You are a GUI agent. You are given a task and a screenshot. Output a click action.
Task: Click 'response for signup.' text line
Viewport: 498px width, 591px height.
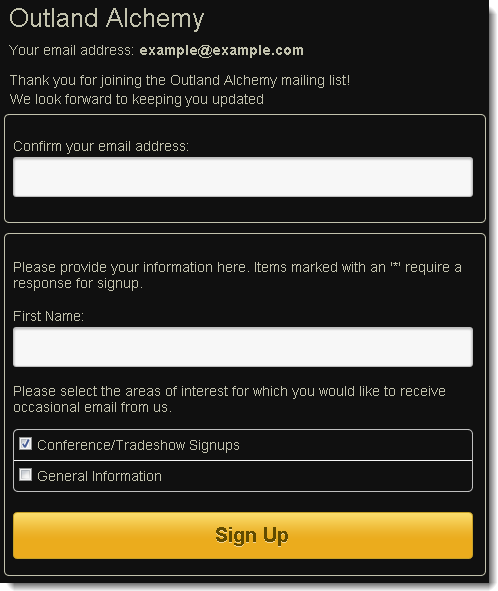point(78,283)
